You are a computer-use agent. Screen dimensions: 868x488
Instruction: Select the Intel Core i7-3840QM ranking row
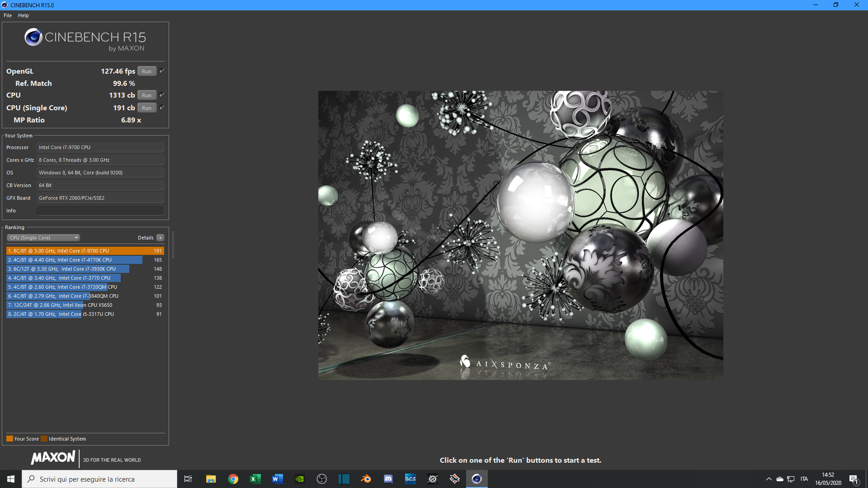pos(85,296)
